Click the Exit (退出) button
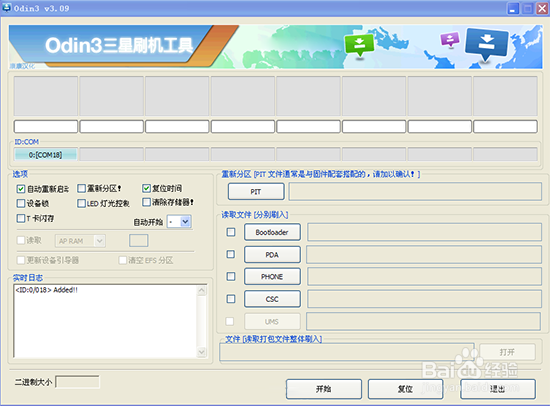550x406 pixels. 498,389
